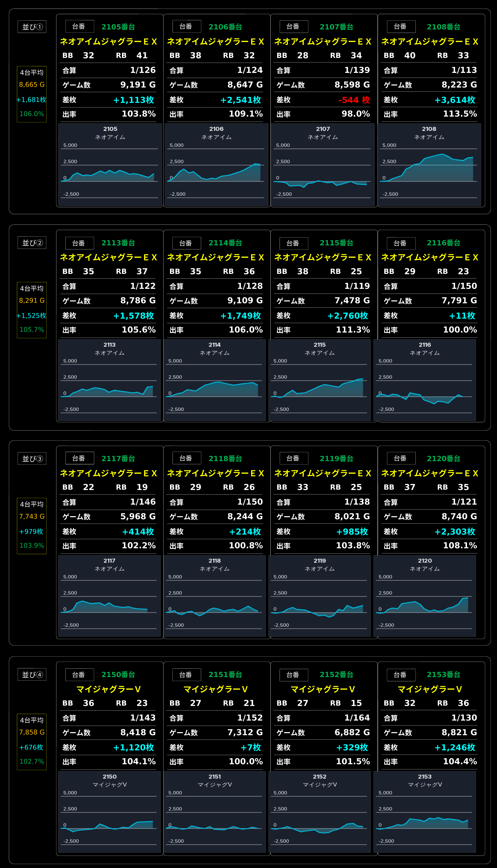Click the 111.3% payout rate

pyautogui.click(x=353, y=330)
